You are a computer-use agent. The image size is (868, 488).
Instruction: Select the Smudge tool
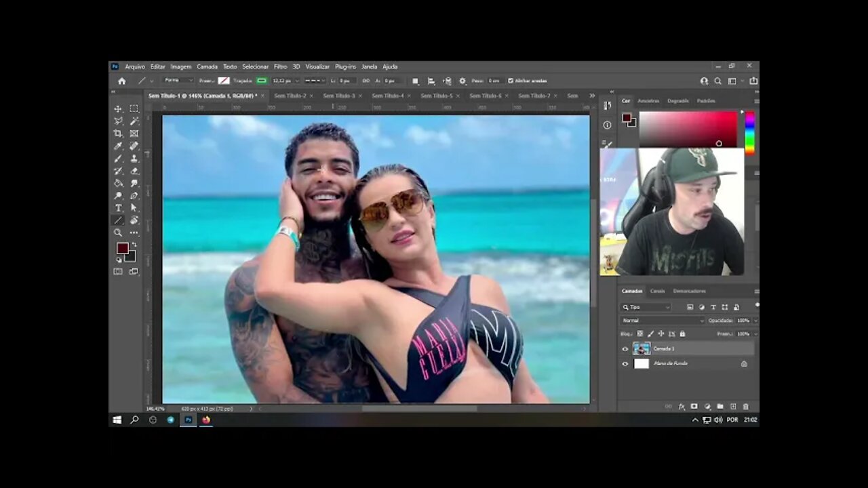[x=134, y=183]
